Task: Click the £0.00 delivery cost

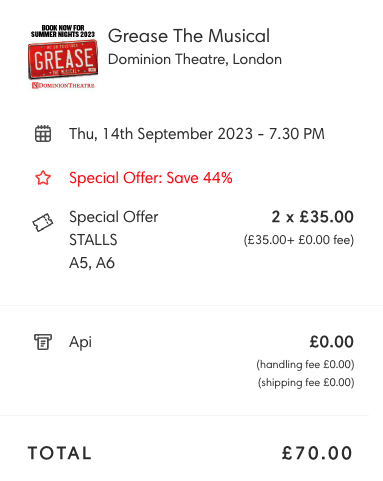Action: point(331,342)
